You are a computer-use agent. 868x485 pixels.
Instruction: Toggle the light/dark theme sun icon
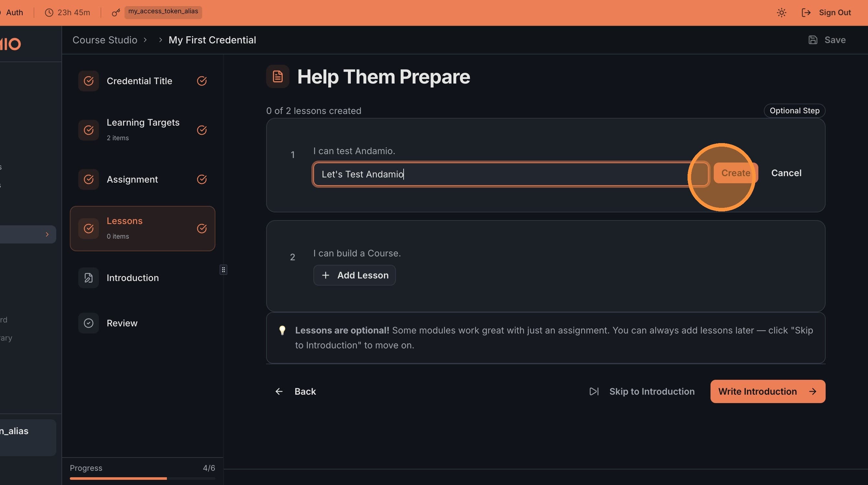tap(781, 13)
